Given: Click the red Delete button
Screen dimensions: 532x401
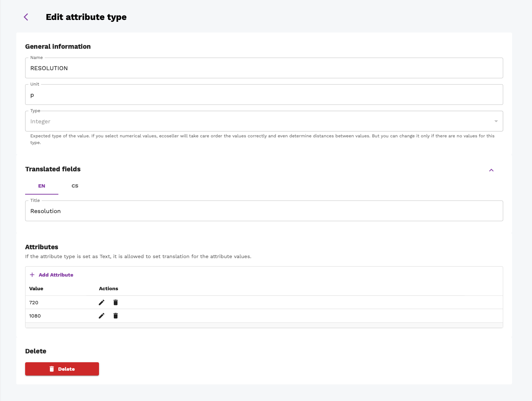Looking at the screenshot, I should (x=62, y=369).
